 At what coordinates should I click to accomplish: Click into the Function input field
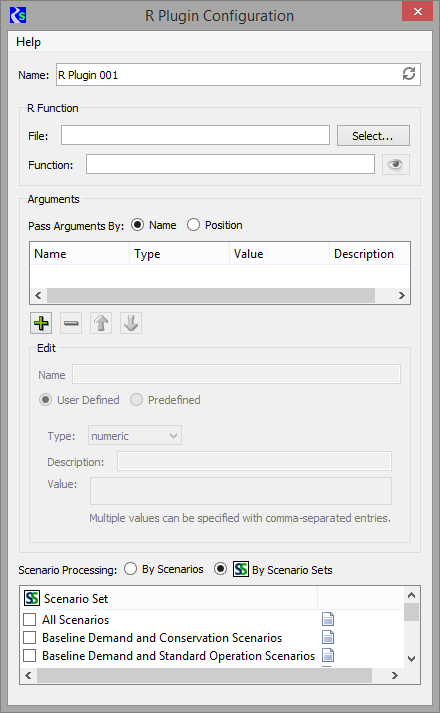tap(230, 164)
